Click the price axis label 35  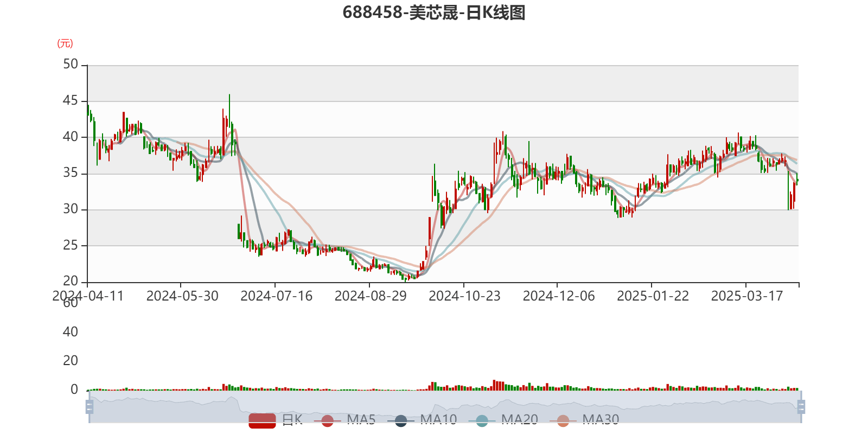[71, 173]
